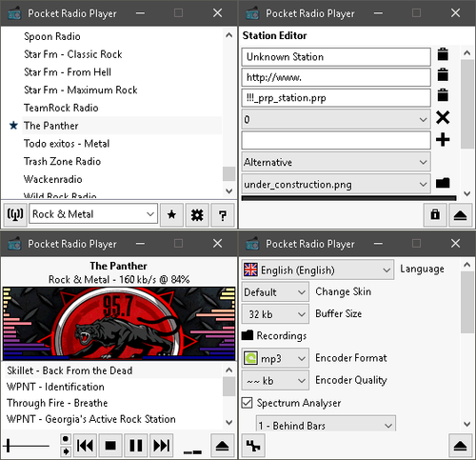Click the broadcast antenna icon beside genre selector
Viewport: 476px width, 460px height.
[15, 215]
